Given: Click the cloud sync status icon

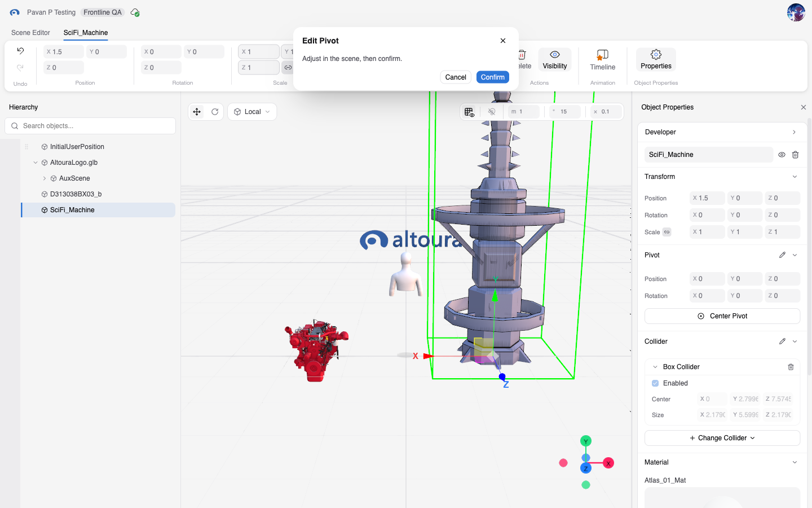Looking at the screenshot, I should (x=135, y=12).
